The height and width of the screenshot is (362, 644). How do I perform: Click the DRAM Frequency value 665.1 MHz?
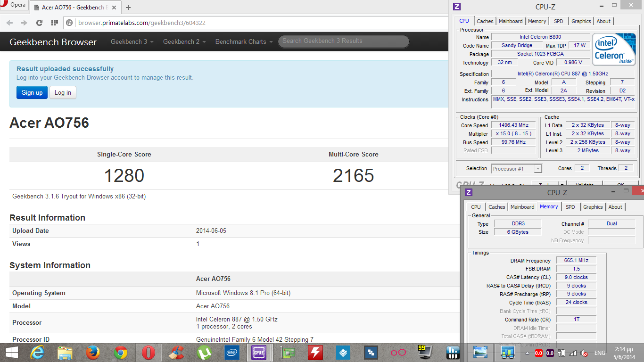pyautogui.click(x=576, y=260)
